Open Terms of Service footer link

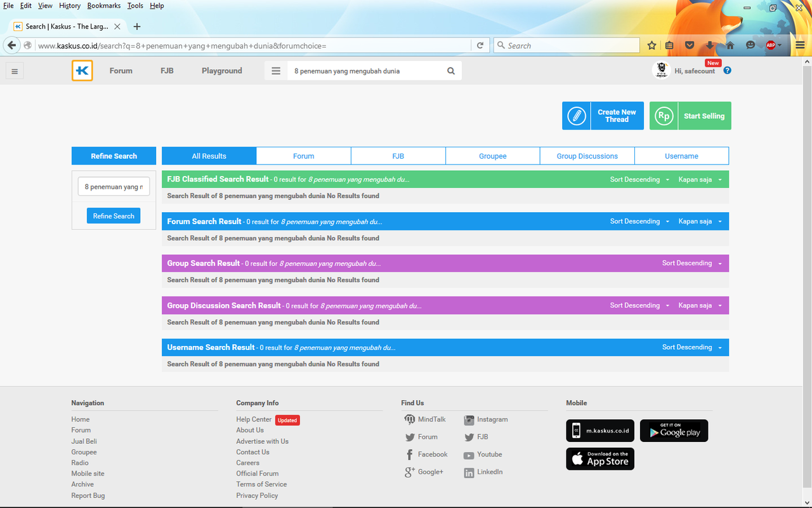pyautogui.click(x=261, y=485)
